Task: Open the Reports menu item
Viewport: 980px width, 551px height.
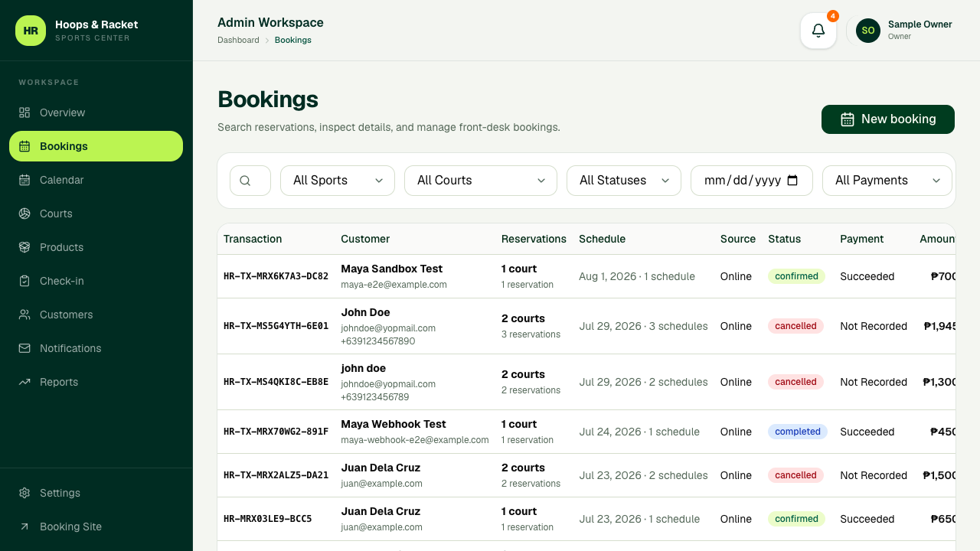Action: tap(96, 382)
